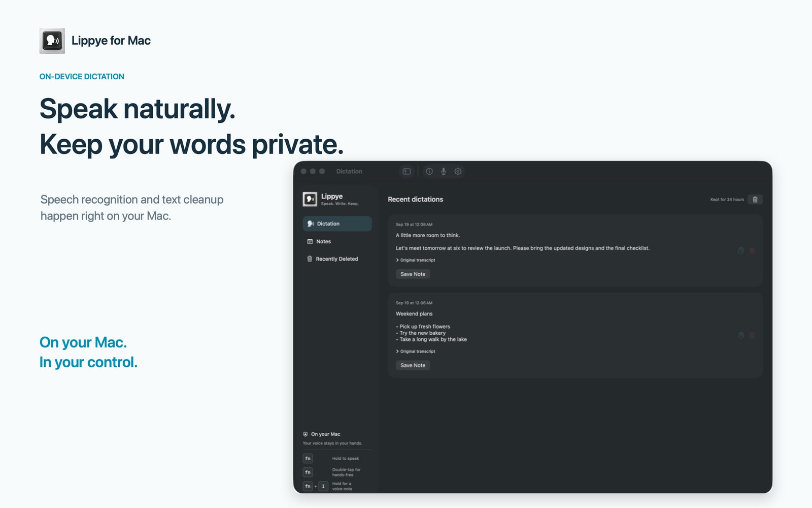The width and height of the screenshot is (812, 508).
Task: Click the 'Hold for a voice note' hint
Action: click(x=342, y=486)
